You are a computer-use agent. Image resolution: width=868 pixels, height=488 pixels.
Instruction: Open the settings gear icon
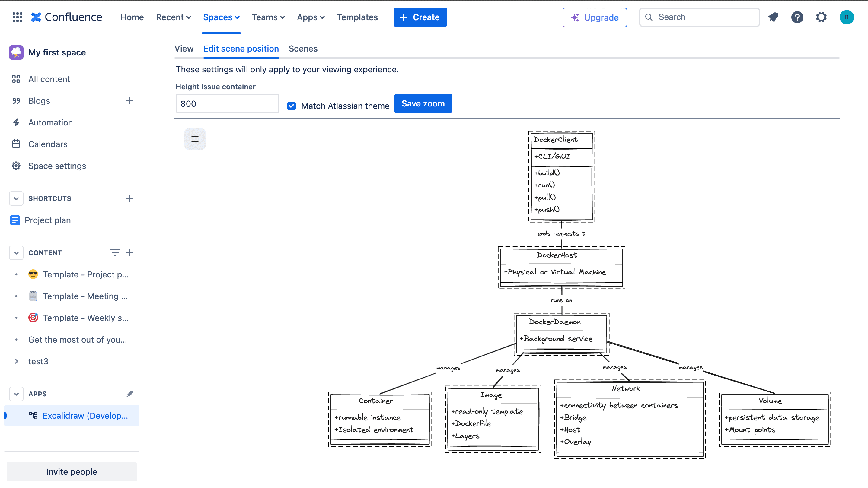(x=821, y=17)
